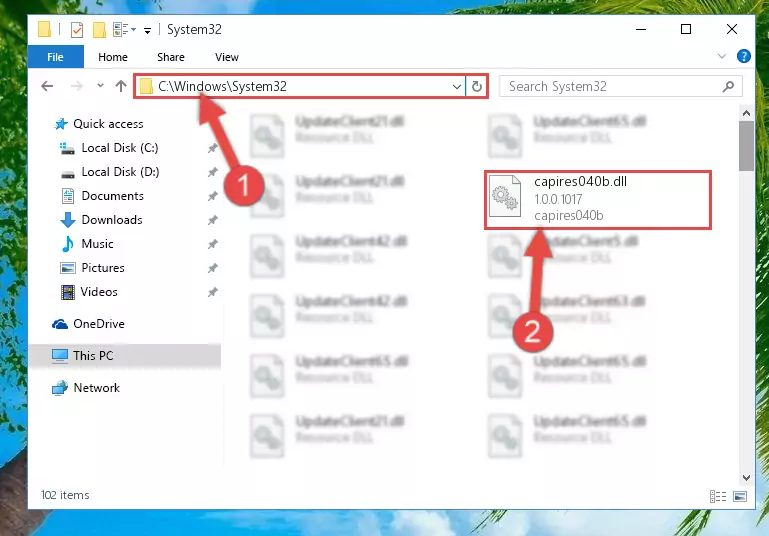Click the folder icon in title bar
769x536 pixels.
pyautogui.click(x=44, y=29)
